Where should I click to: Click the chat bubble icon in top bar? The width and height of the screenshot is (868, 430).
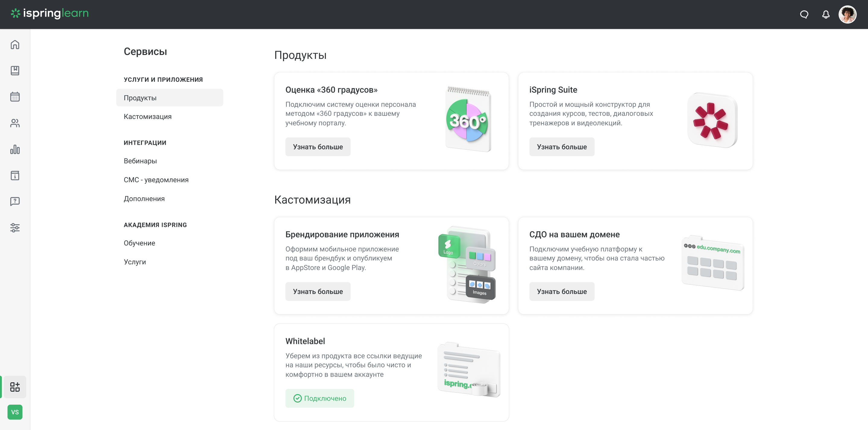click(x=804, y=14)
